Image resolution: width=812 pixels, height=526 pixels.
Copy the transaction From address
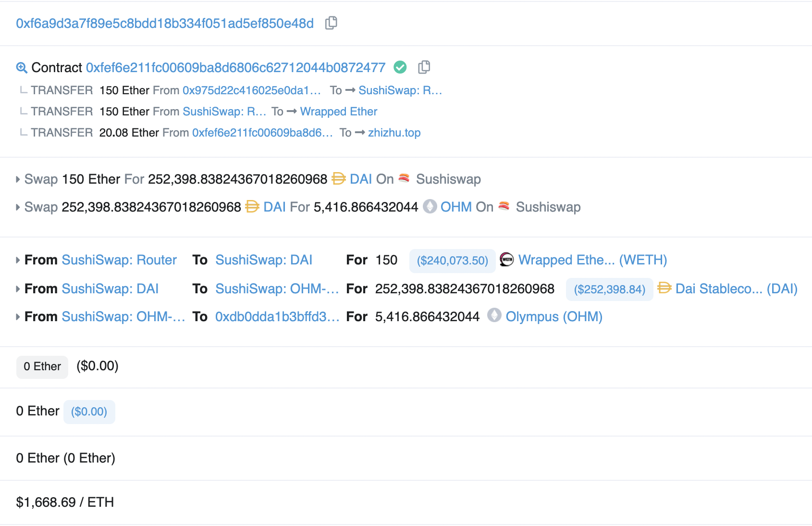click(331, 23)
